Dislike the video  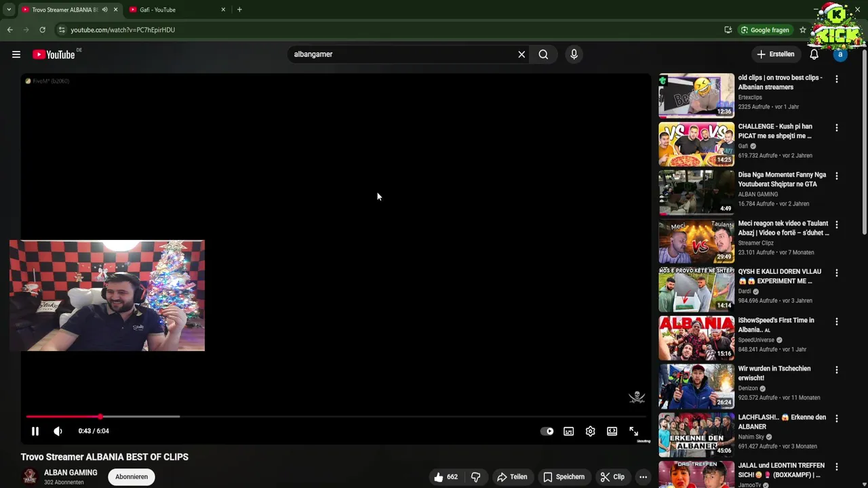tap(476, 477)
